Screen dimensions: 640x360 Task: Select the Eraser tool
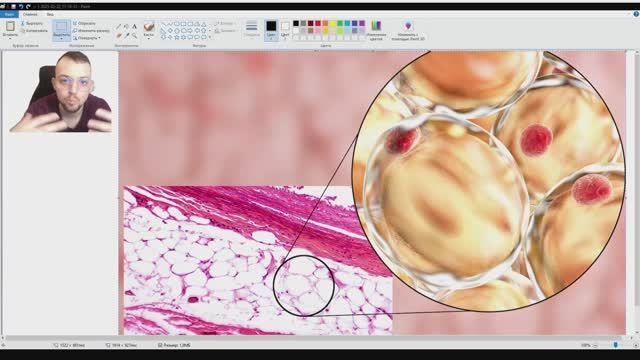tap(119, 36)
